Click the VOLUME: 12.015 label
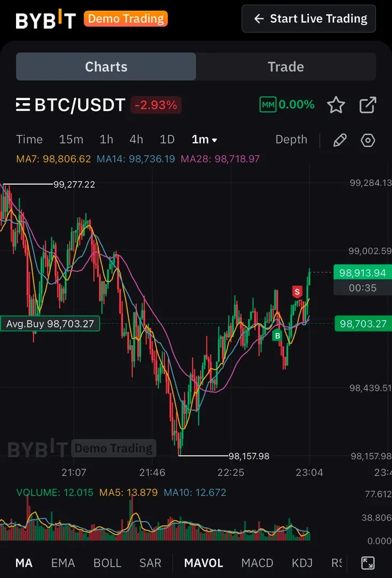 (55, 492)
